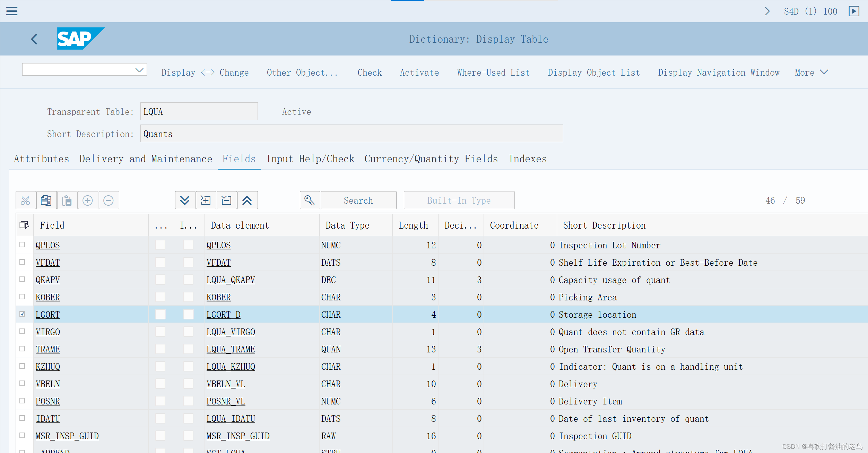Open the Attributes tab

41,159
